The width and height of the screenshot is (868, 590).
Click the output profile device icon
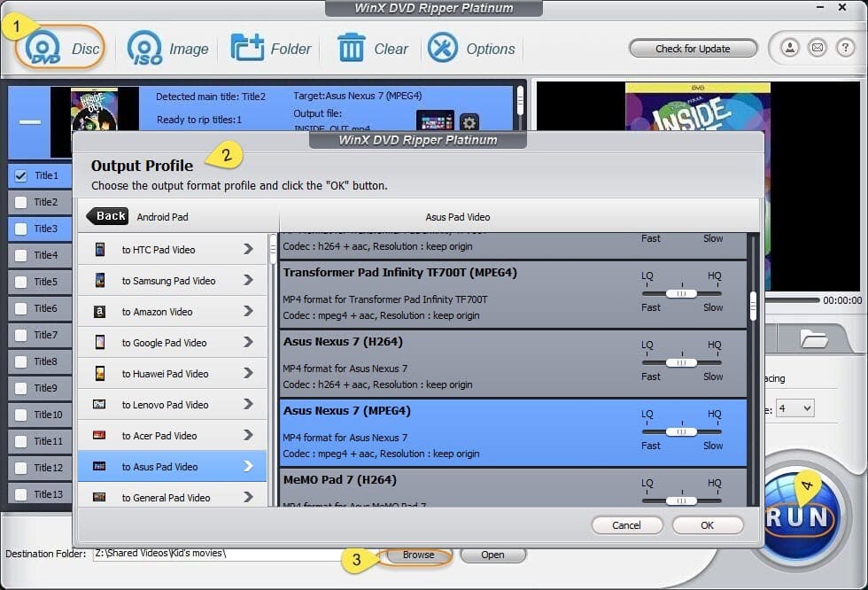[x=435, y=121]
